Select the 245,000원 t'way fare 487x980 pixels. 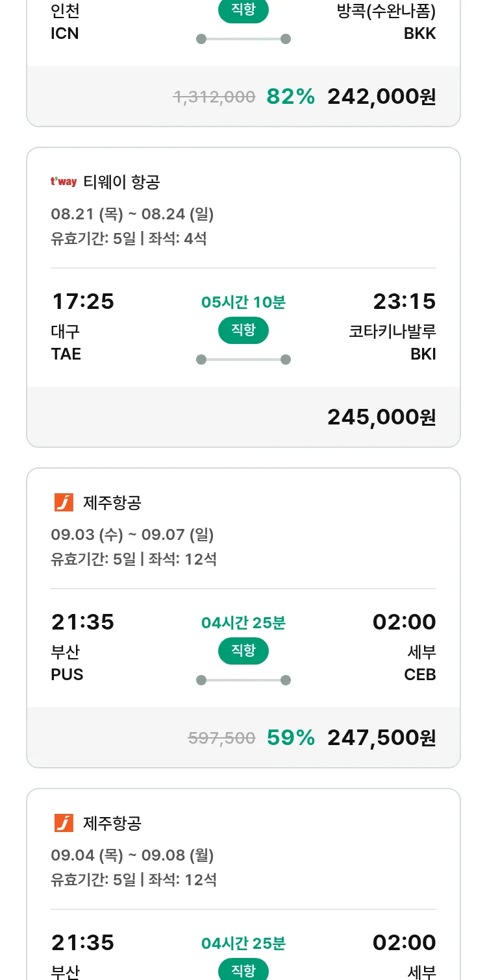tap(381, 417)
